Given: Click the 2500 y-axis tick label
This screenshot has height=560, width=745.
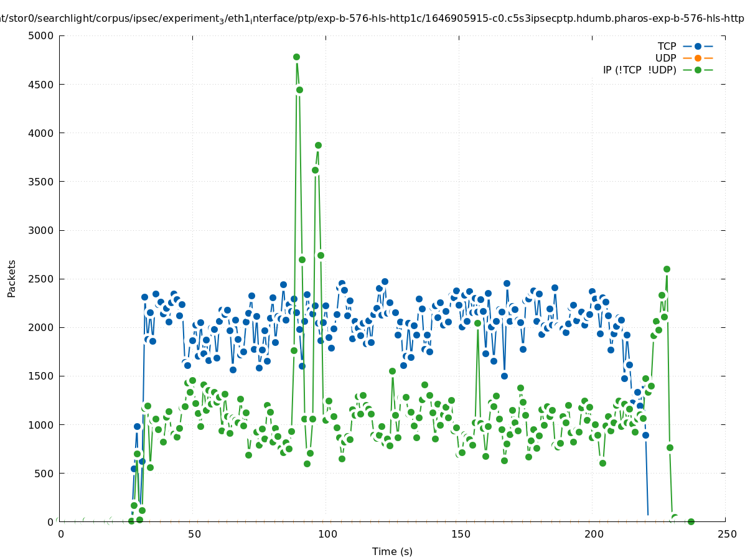Looking at the screenshot, I should [42, 279].
